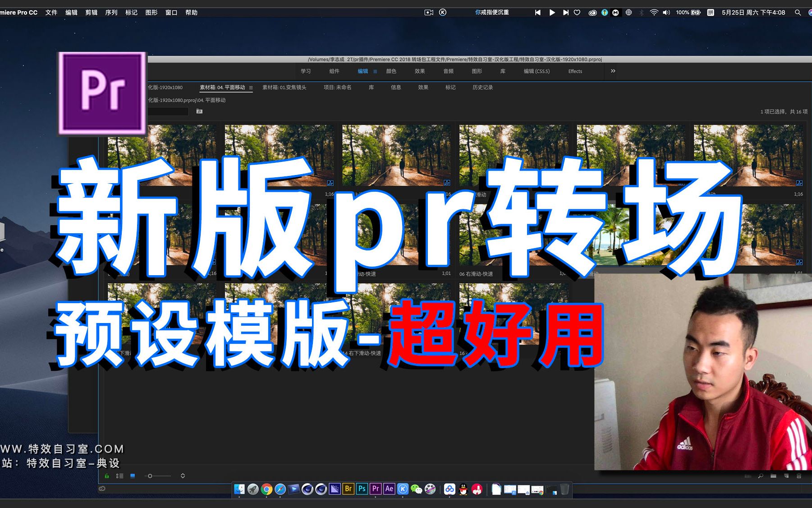Open the Wi-Fi status menu

pyautogui.click(x=654, y=13)
